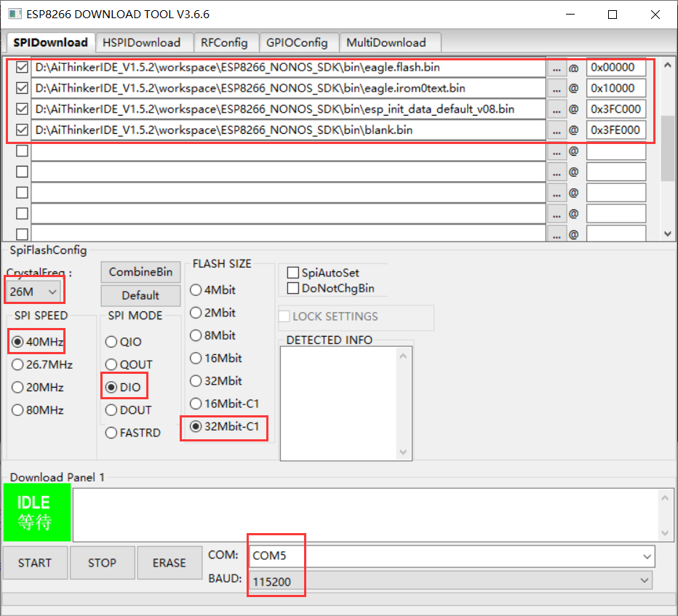Viewport: 678px width, 616px height.
Task: Click browse button for esp_init_data_default_v08.bin row
Action: [x=557, y=110]
